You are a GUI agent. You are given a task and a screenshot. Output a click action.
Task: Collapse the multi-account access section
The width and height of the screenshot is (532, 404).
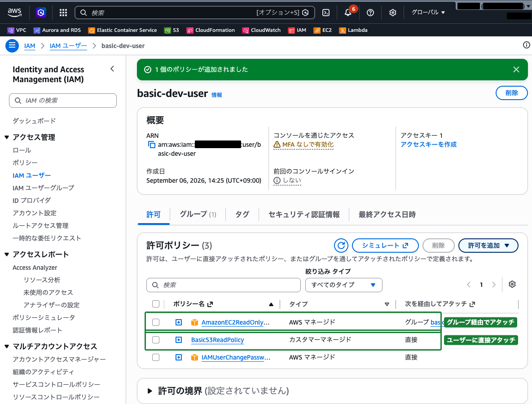[x=7, y=347]
